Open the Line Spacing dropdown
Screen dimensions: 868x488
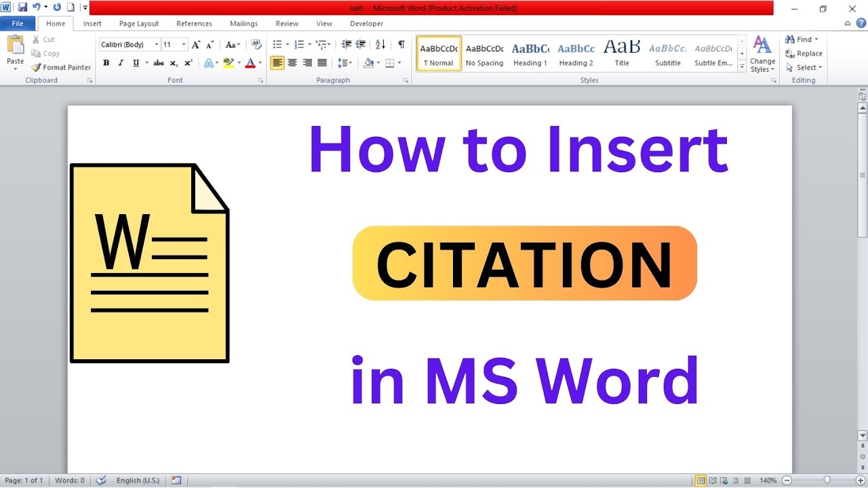coord(345,63)
